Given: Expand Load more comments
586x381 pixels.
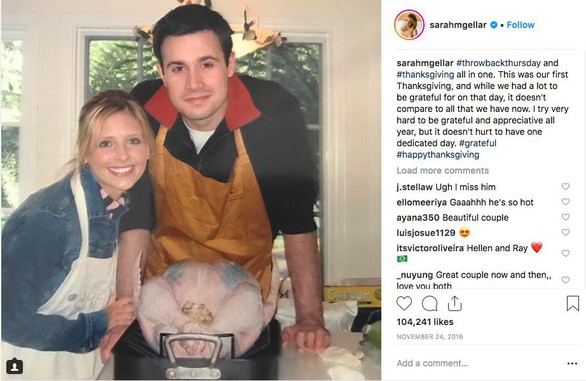Looking at the screenshot, I should tap(442, 170).
